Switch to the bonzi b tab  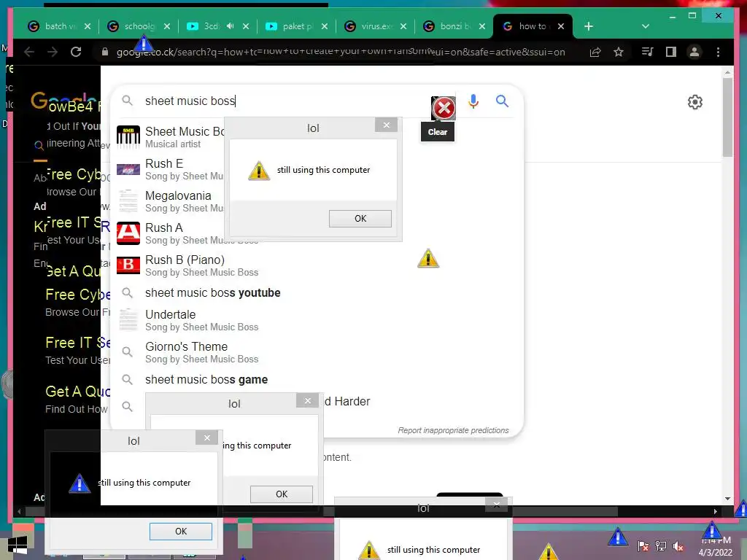pos(454,26)
